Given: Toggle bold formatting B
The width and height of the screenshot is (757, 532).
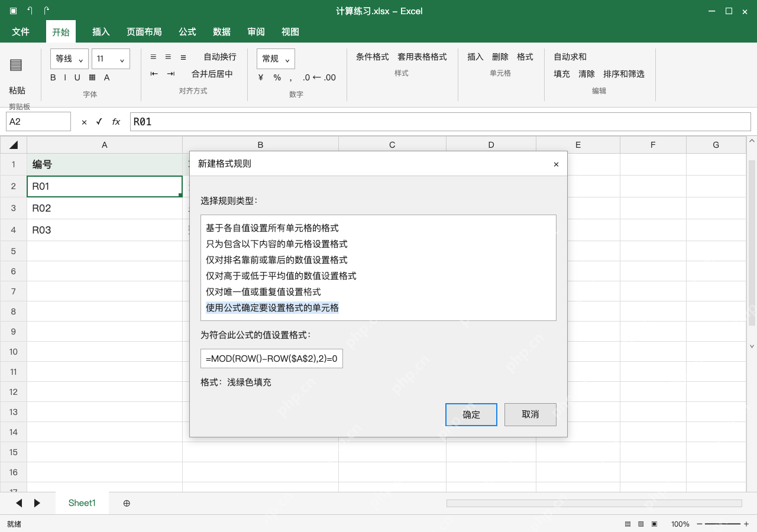Looking at the screenshot, I should (x=53, y=77).
